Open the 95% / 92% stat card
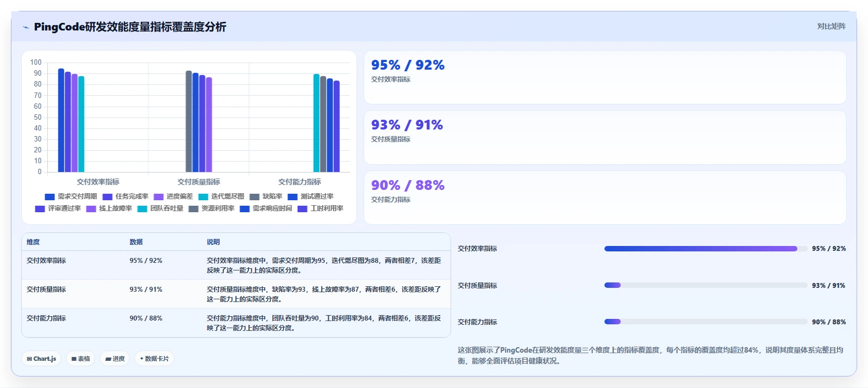The height and width of the screenshot is (388, 868). tap(605, 77)
